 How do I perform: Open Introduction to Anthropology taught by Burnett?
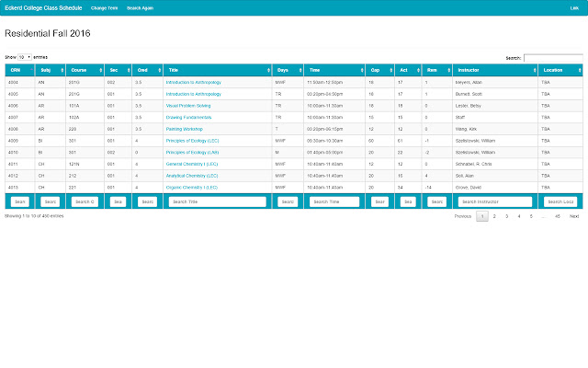pyautogui.click(x=194, y=94)
